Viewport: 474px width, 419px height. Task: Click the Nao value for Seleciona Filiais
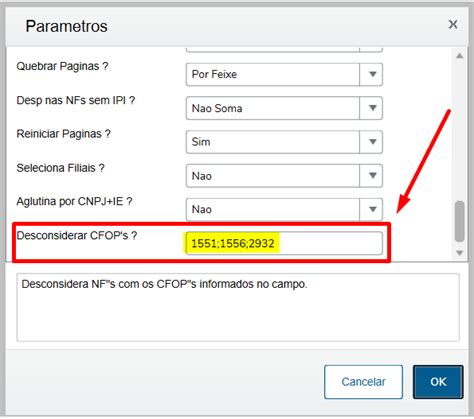coord(273,176)
